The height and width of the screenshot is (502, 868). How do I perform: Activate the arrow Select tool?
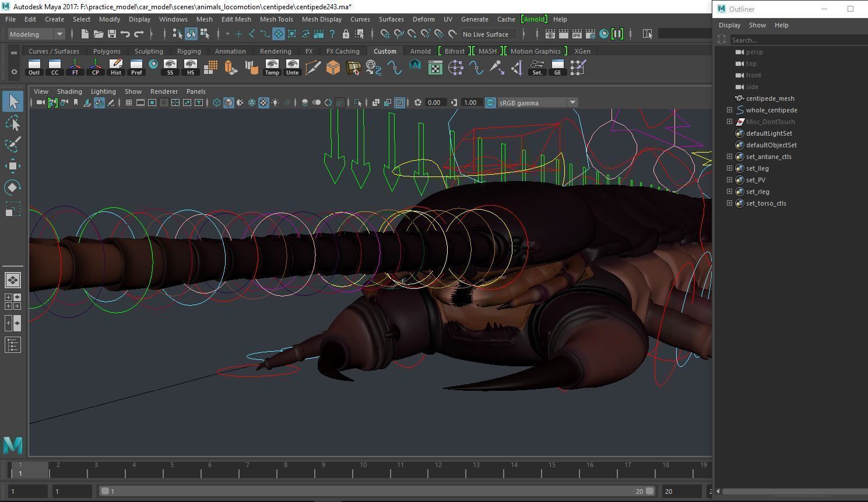pos(13,101)
